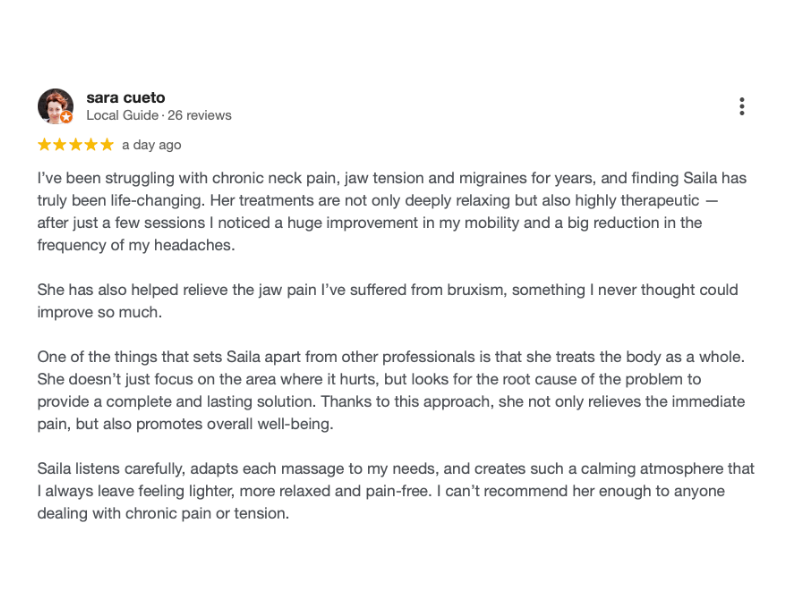Screen dimensions: 800x600
Task: Click the paragraph starting "Saila listens carefully"
Action: [x=390, y=491]
